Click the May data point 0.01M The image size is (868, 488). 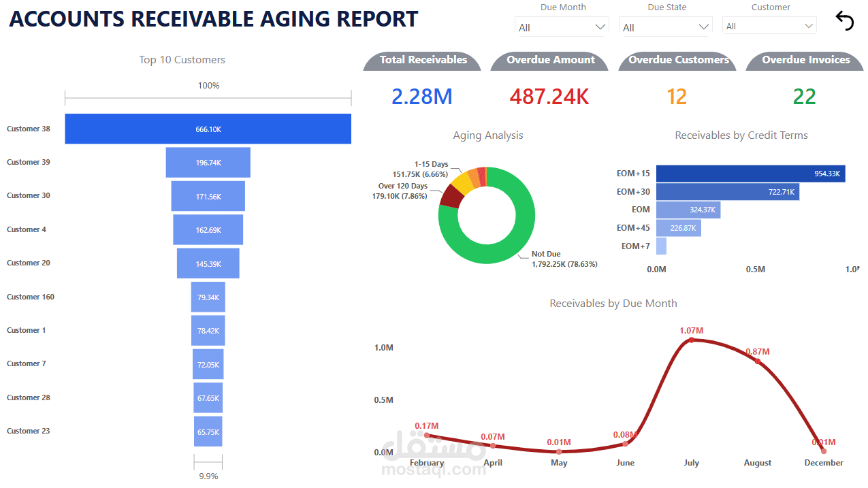pyautogui.click(x=559, y=451)
